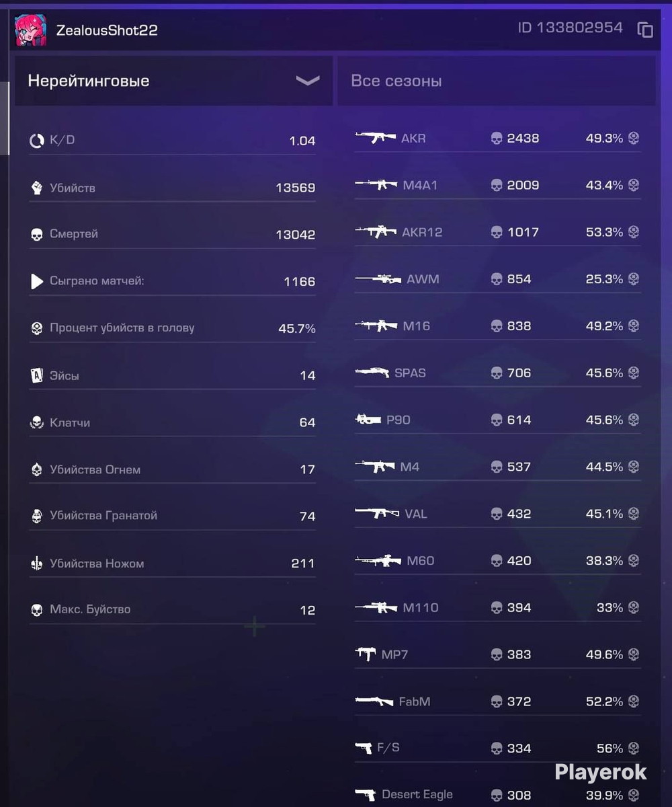Image resolution: width=672 pixels, height=807 pixels.
Task: Choose the P90 weapon icon
Action: pyautogui.click(x=368, y=420)
